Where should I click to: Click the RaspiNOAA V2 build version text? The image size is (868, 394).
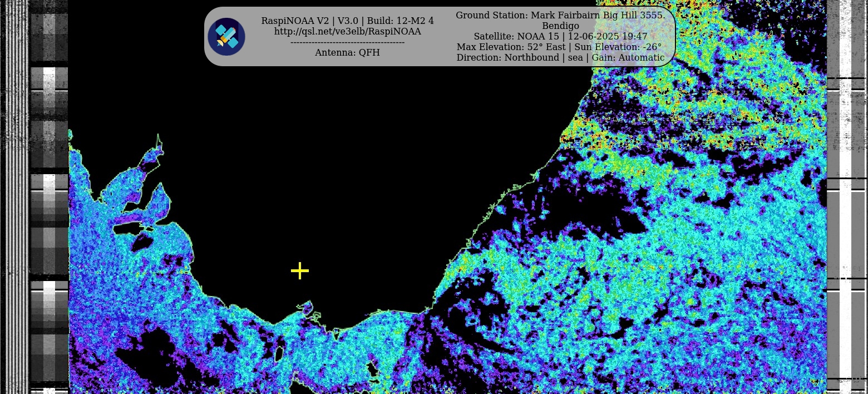pos(347,21)
